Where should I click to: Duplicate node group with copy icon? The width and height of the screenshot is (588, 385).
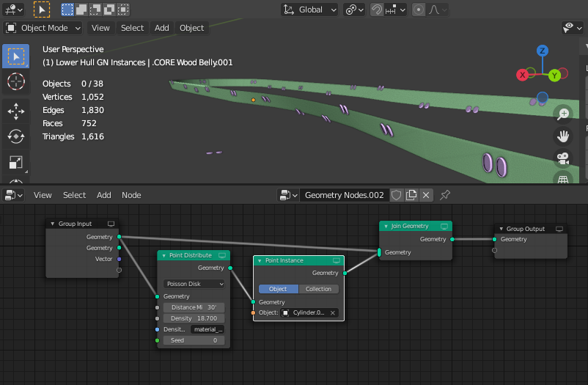pyautogui.click(x=411, y=195)
